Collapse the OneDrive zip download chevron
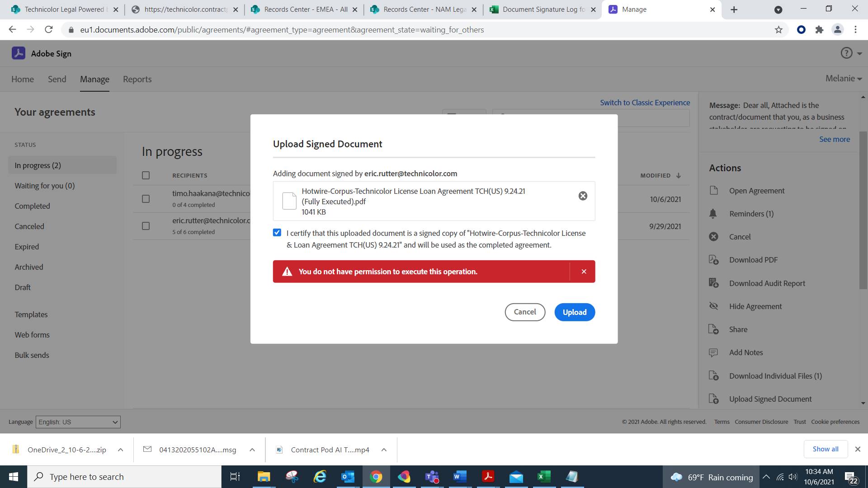The width and height of the screenshot is (868, 488). 120,450
